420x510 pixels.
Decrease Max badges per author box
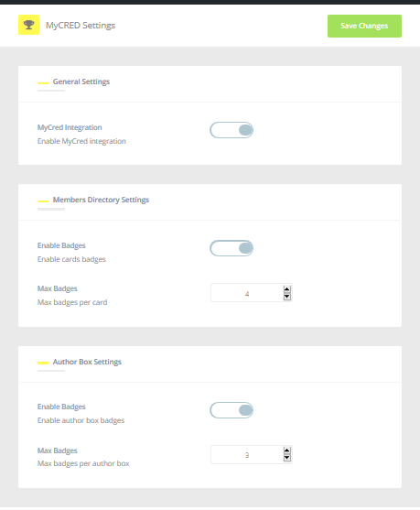(x=286, y=458)
